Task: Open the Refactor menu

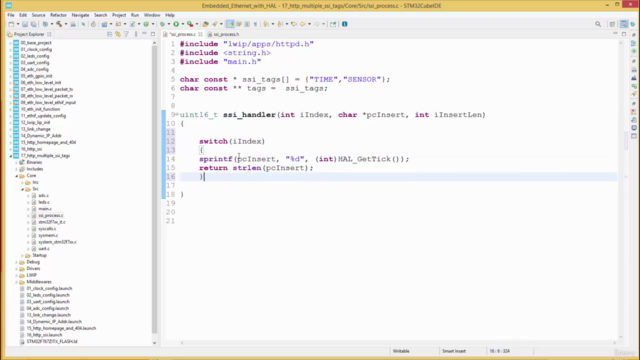Action: (58, 15)
